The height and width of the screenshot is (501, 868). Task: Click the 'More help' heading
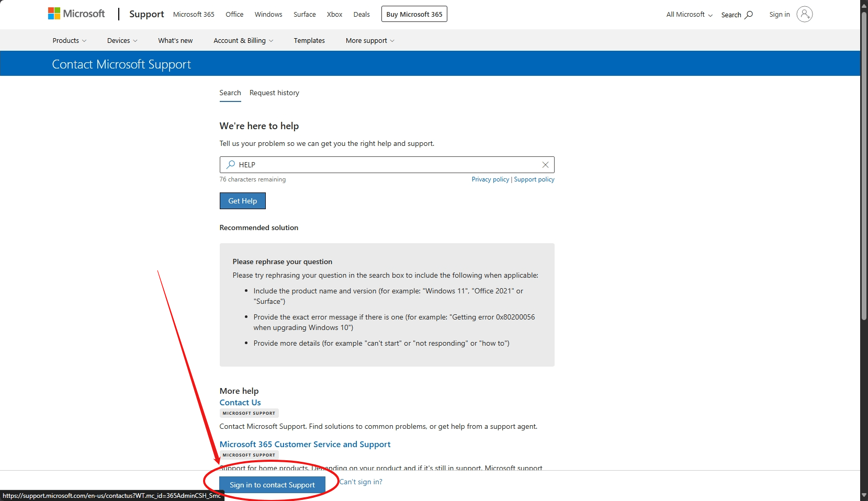tap(239, 391)
